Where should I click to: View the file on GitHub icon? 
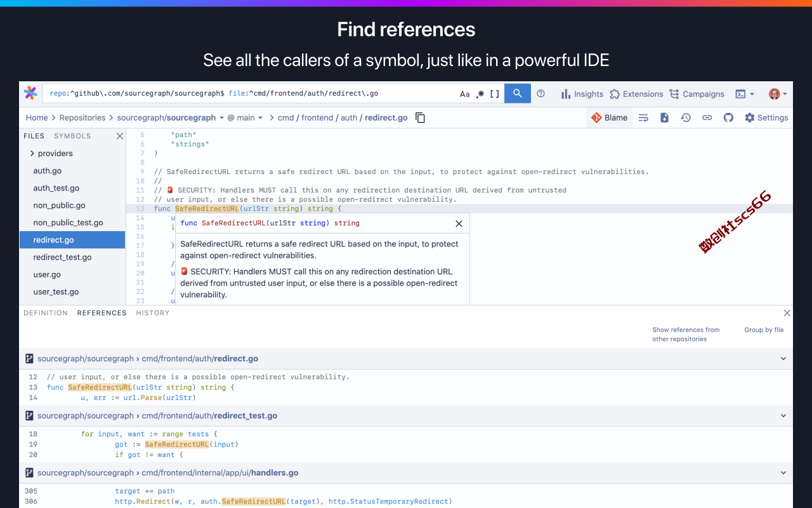click(x=728, y=117)
